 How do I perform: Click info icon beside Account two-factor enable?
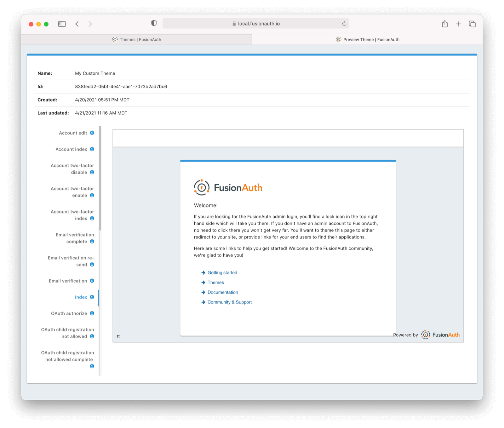click(92, 195)
